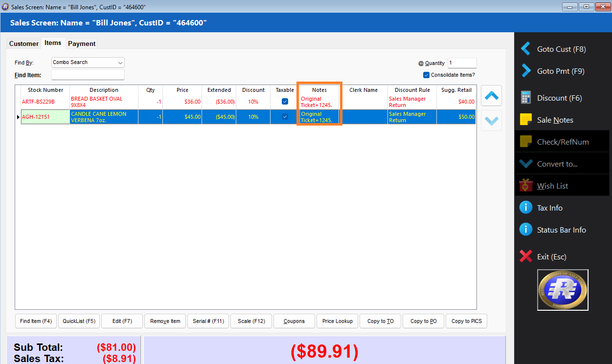Select the Items tab
The image size is (612, 364).
[53, 43]
